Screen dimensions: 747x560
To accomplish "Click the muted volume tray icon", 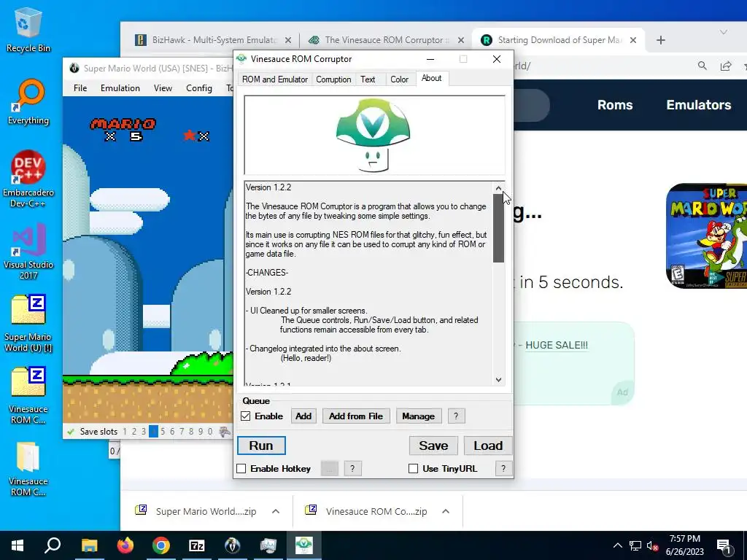I will click(653, 545).
